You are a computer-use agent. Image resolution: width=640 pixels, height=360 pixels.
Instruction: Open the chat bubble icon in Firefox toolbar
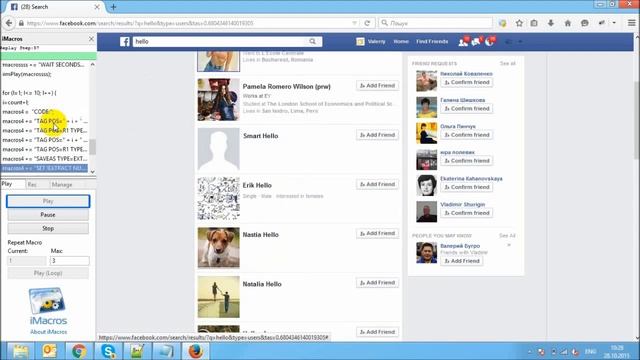584,23
